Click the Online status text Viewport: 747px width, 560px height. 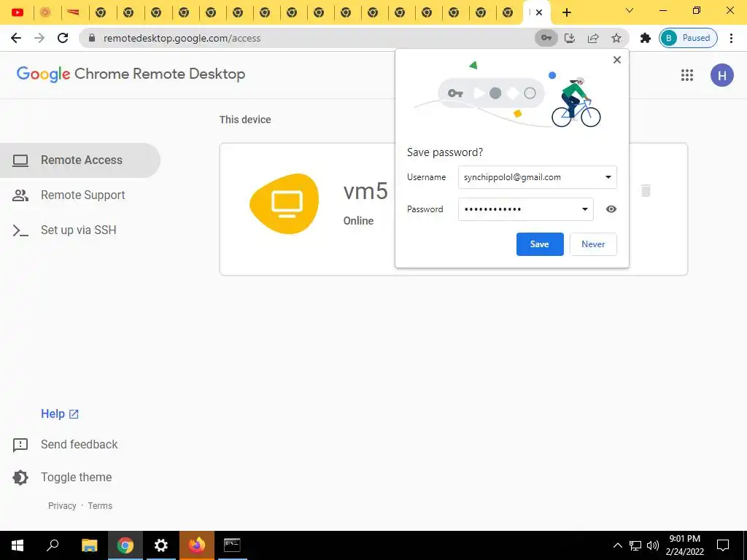coord(358,221)
